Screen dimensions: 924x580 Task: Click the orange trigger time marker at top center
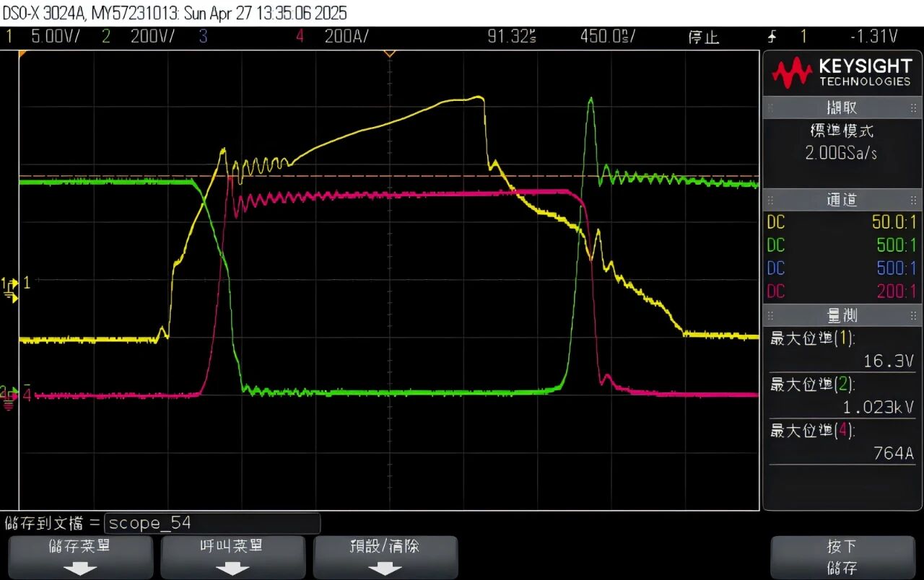[x=390, y=53]
